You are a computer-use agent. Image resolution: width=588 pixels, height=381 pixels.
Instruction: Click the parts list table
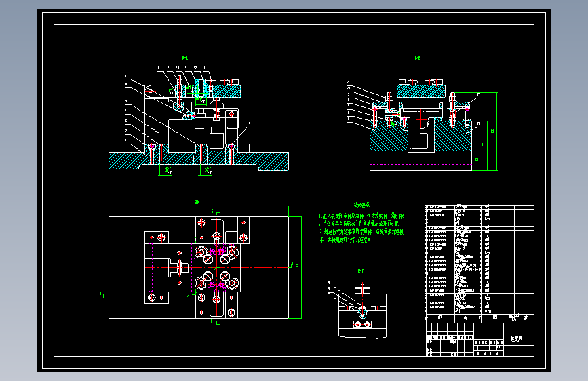[x=479, y=264]
